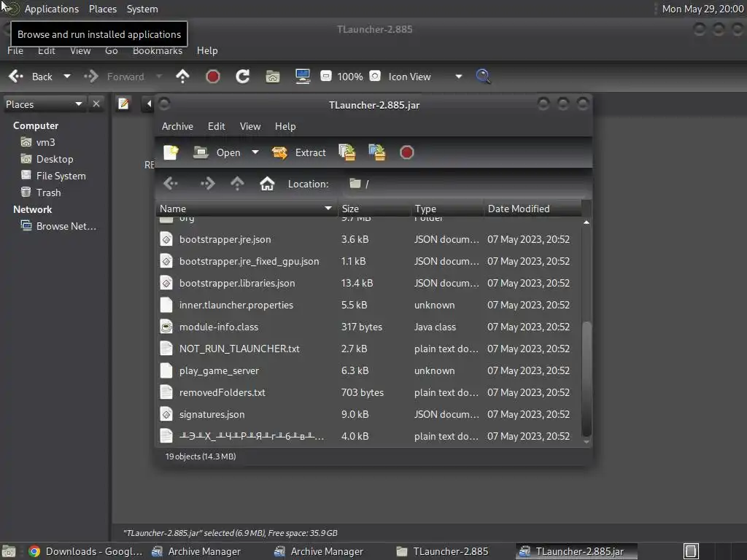Sort by the Type column header
The image size is (747, 560).
point(447,209)
